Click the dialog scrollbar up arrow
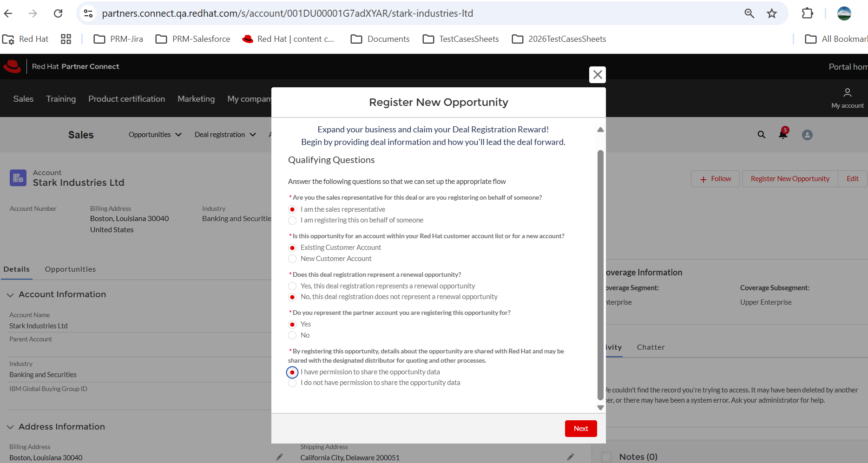The image size is (868, 463). [600, 130]
